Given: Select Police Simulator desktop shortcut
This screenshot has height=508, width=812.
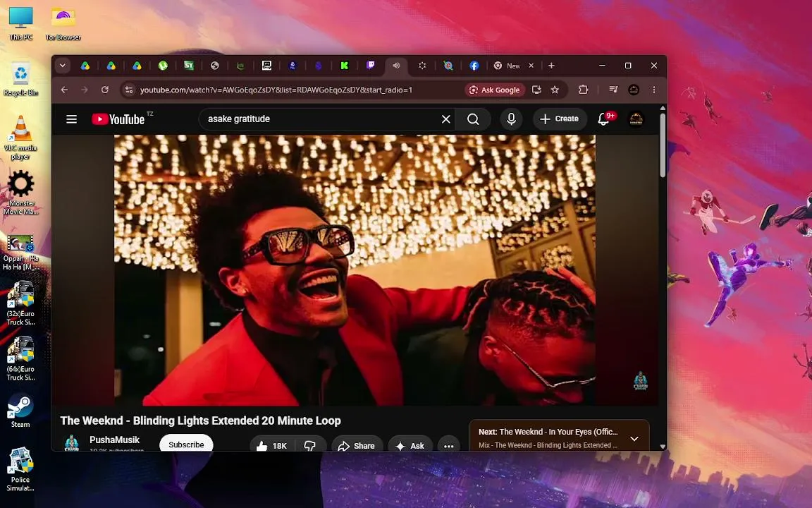Looking at the screenshot, I should tap(20, 469).
